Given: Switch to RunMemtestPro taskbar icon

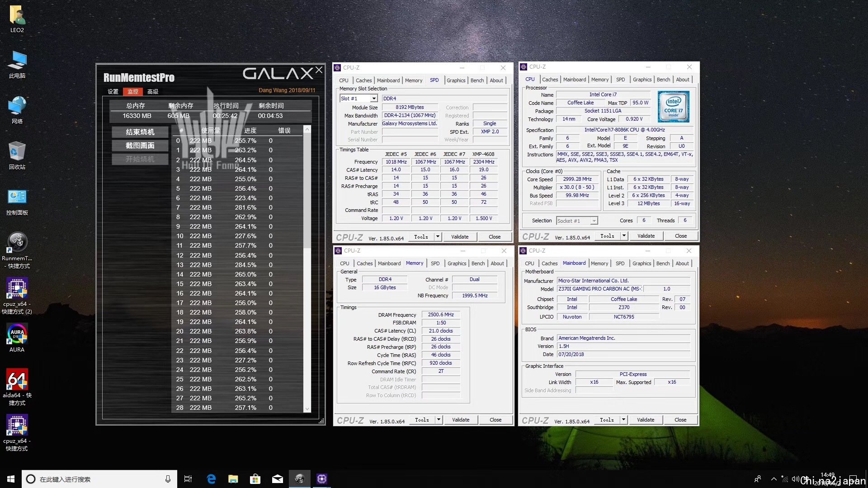Looking at the screenshot, I should click(x=300, y=479).
